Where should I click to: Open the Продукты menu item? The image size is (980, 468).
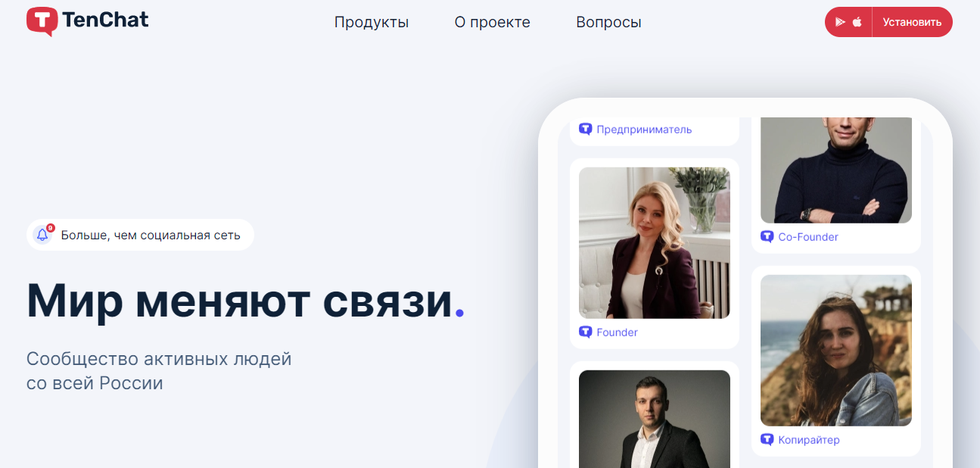coord(372,22)
